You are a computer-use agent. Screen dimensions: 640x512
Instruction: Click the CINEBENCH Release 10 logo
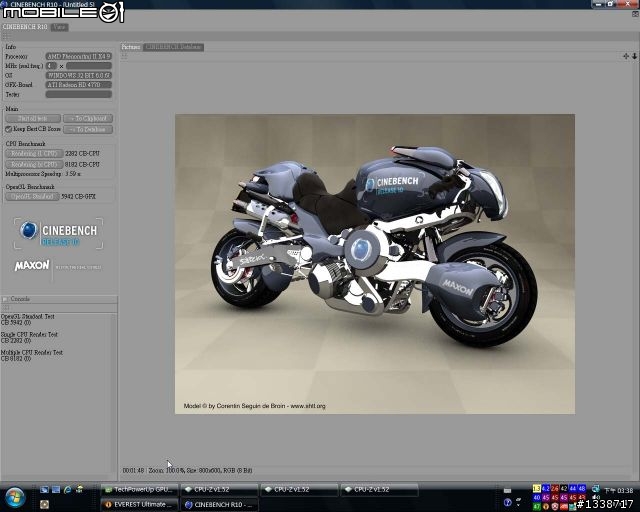tap(58, 234)
